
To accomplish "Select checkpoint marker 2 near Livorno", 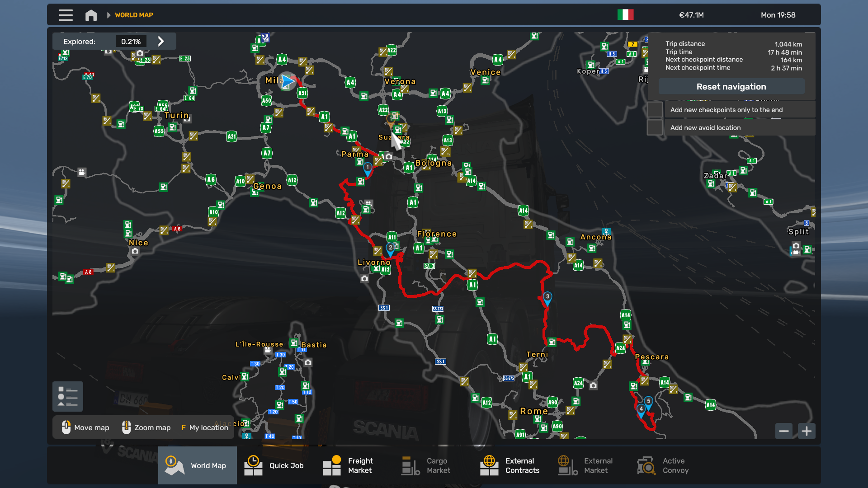I will point(391,248).
